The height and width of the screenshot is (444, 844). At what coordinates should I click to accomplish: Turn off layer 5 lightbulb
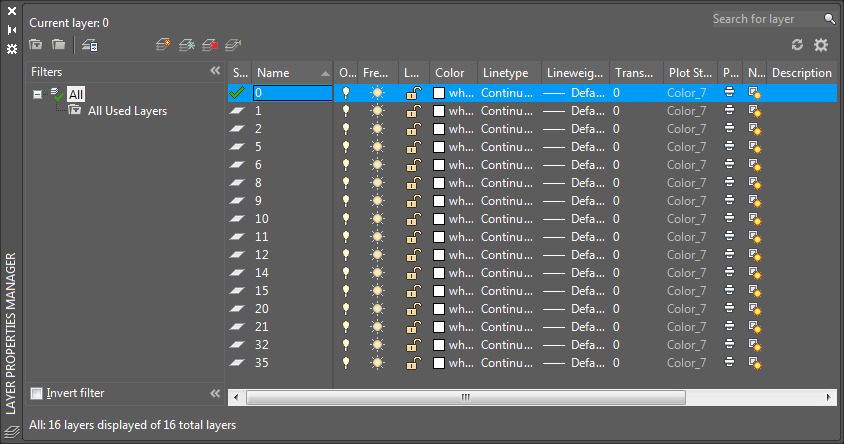coord(346,147)
